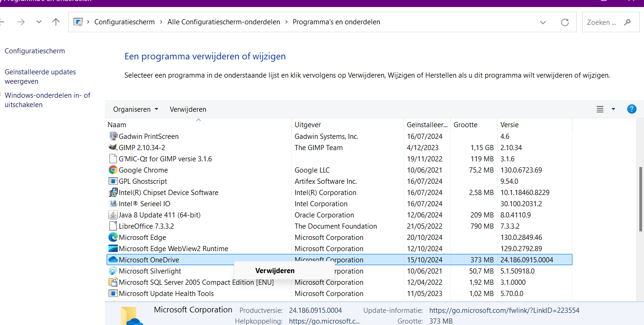Click the Microsoft Silverlight icon
This screenshot has height=325, width=644.
[x=113, y=271]
